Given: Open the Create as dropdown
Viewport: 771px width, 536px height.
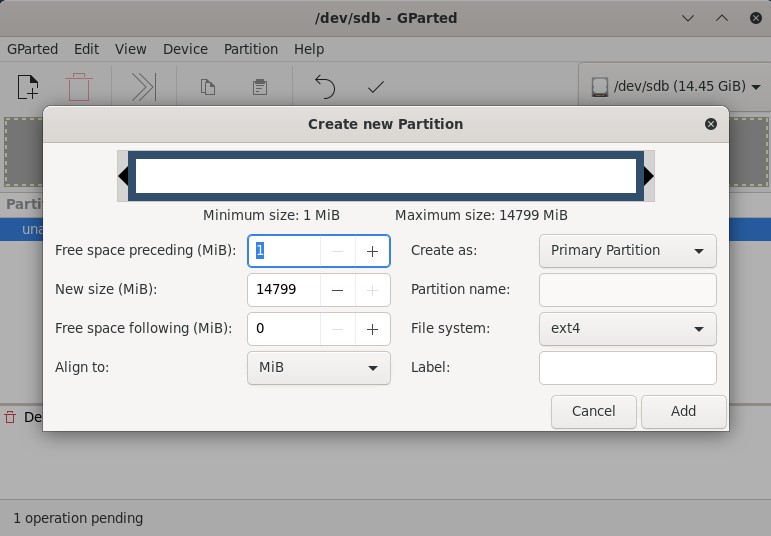Looking at the screenshot, I should pyautogui.click(x=627, y=251).
